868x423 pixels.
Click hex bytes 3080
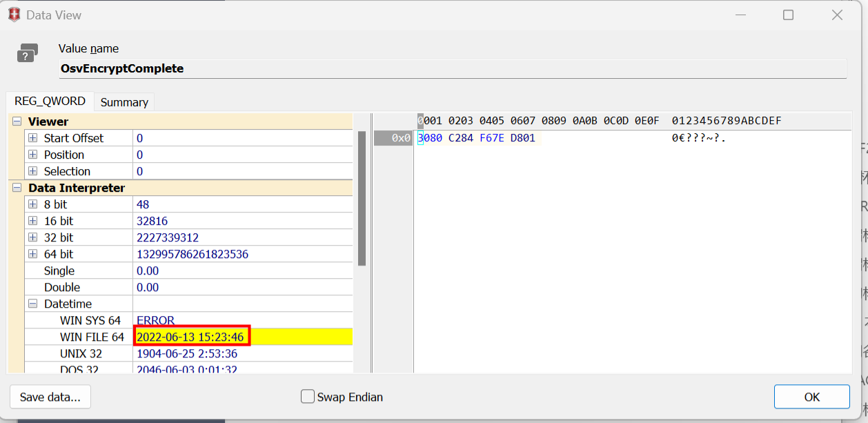click(430, 138)
